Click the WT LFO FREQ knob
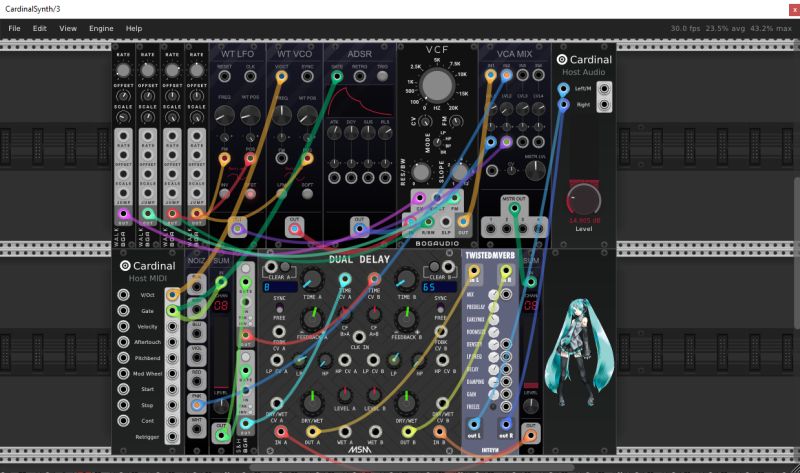 click(224, 116)
